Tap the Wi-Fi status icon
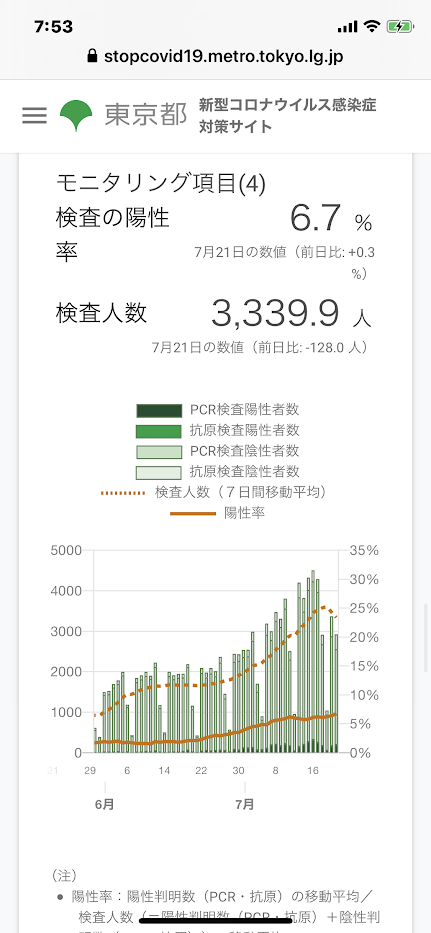431x933 pixels. click(372, 26)
